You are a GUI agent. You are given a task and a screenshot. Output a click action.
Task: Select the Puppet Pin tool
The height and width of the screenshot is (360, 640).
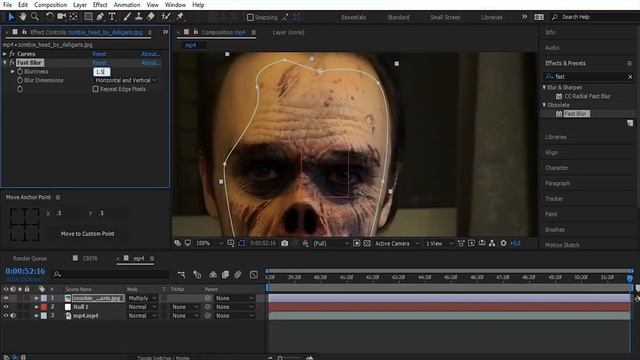[180, 17]
